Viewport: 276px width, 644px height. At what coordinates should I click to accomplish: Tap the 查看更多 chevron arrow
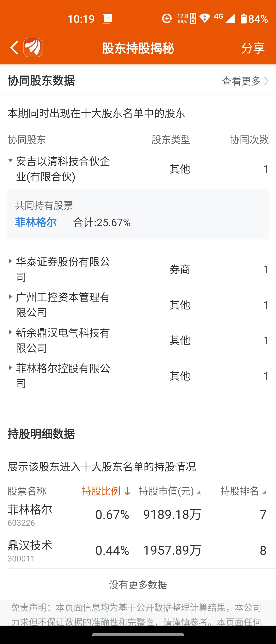pos(266,81)
